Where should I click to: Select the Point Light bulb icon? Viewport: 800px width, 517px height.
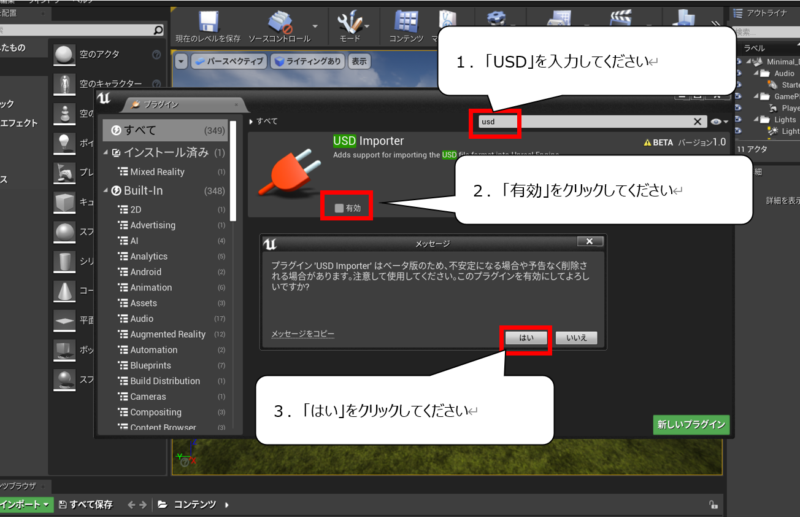coord(64,143)
